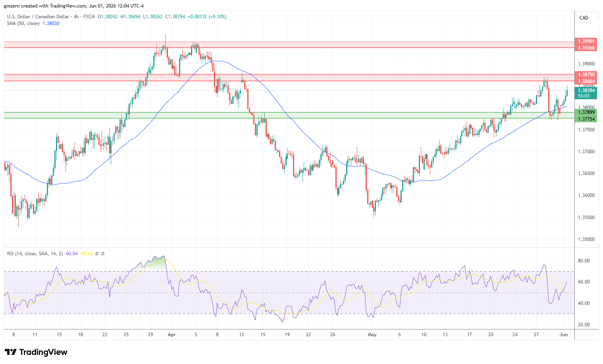The image size is (603, 364).
Task: Click the 55:03 bar countdown timer
Action: point(584,96)
